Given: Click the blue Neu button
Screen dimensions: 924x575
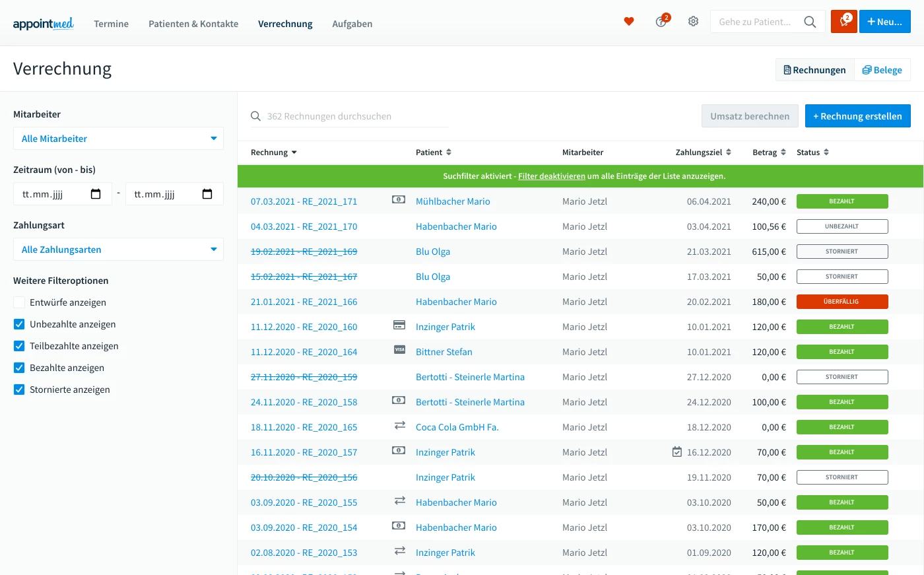Looking at the screenshot, I should pos(885,21).
